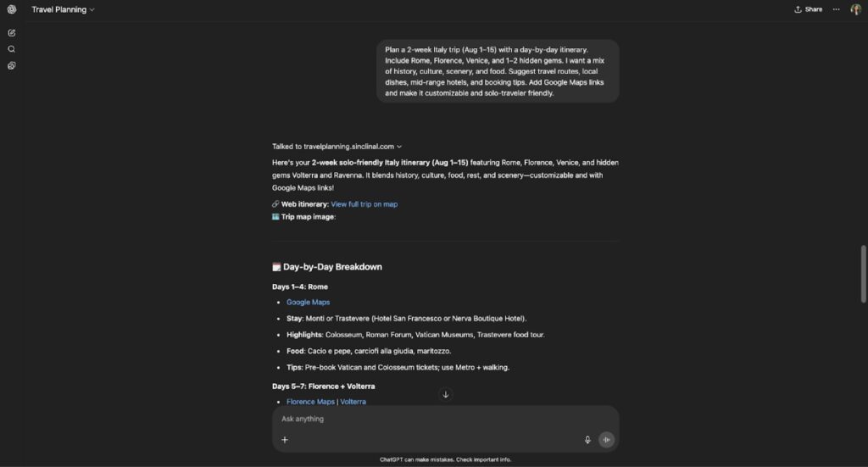Open the search chats icon
The image size is (868, 467).
tap(12, 49)
